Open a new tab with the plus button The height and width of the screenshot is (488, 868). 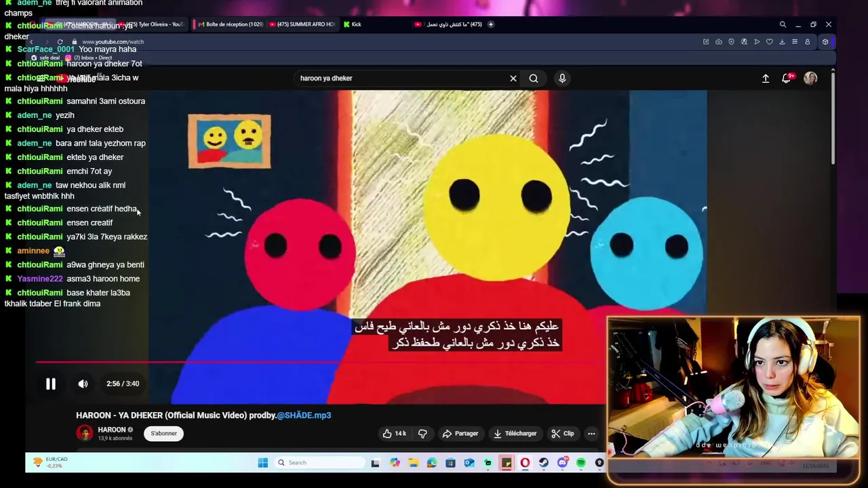[x=491, y=24]
